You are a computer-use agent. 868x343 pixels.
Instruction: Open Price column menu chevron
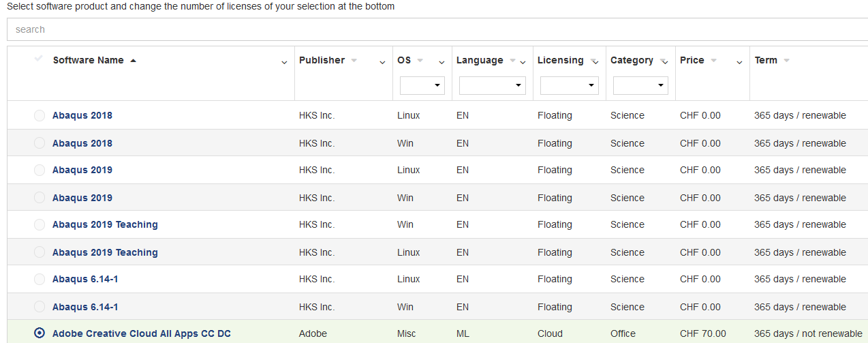(x=739, y=63)
